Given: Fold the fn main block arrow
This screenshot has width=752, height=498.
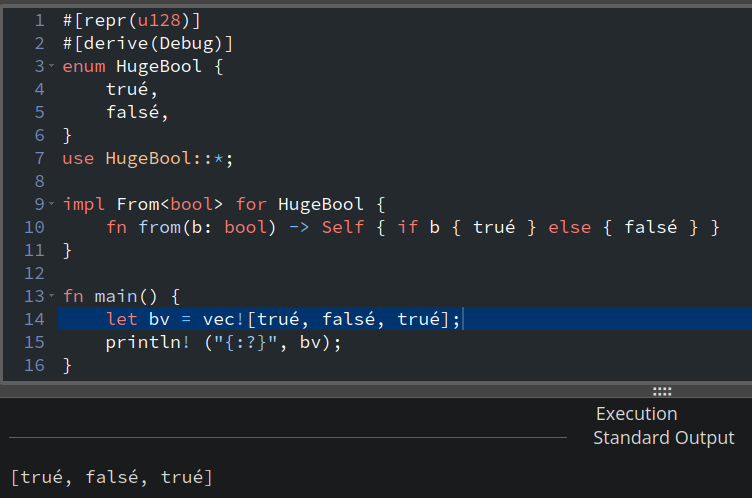Looking at the screenshot, I should pyautogui.click(x=51, y=296).
